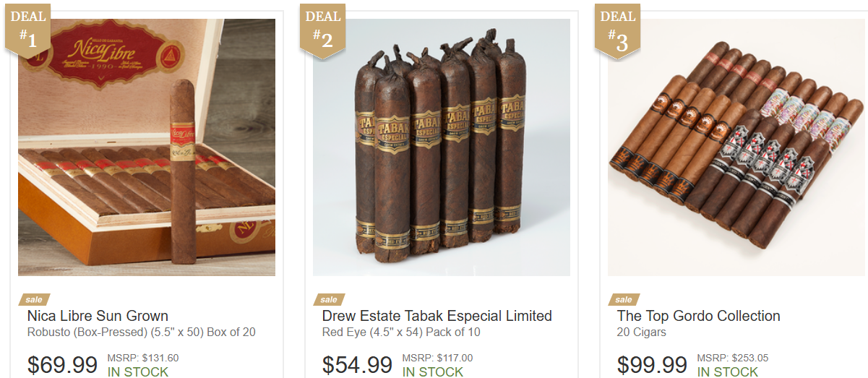
Task: Click the Robusto Box-Pressed Box of 20 description
Action: click(x=141, y=332)
